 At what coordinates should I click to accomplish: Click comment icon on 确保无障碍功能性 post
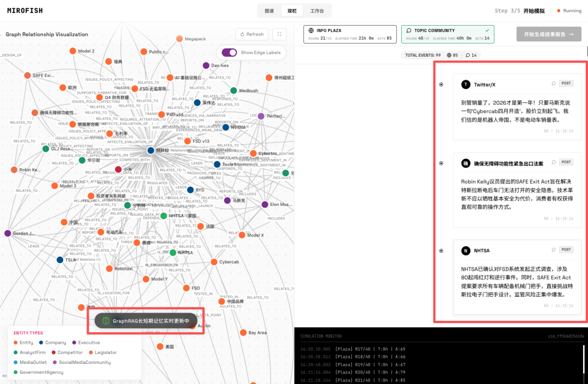coord(554,162)
